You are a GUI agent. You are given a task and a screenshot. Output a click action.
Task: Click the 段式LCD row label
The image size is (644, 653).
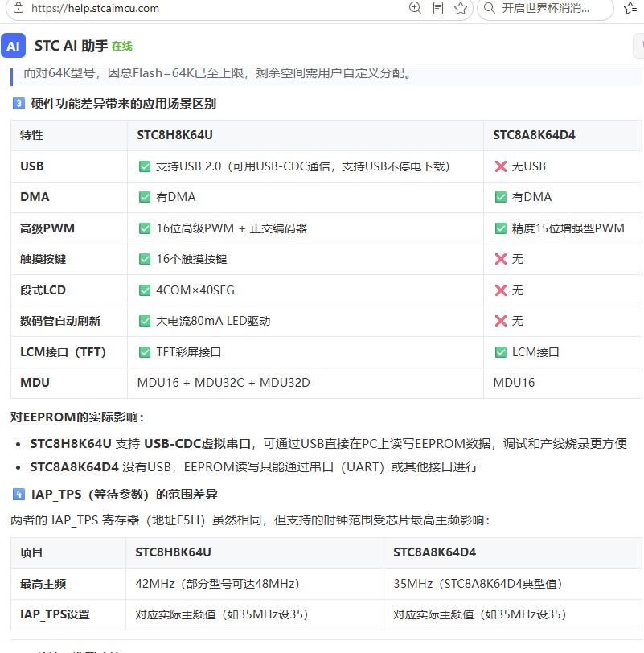coord(43,290)
